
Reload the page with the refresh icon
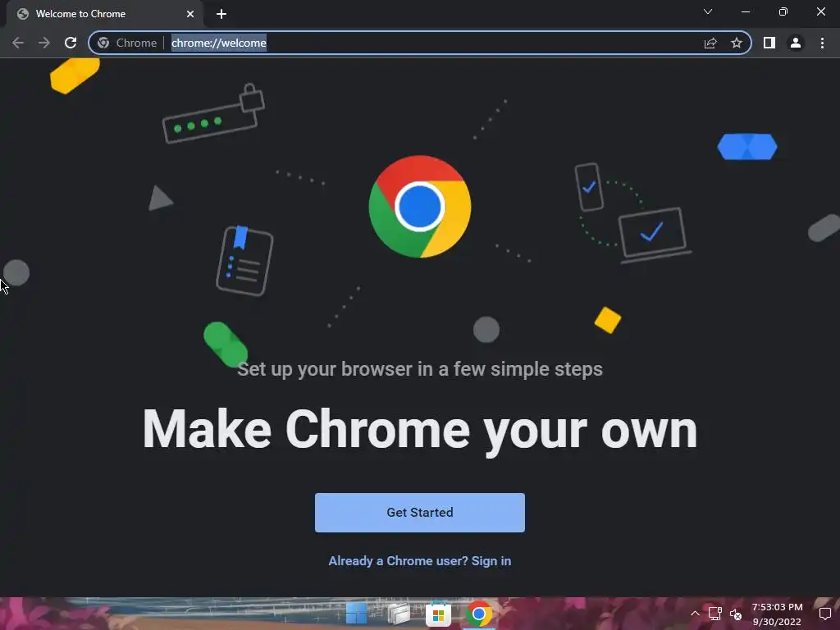tap(71, 43)
